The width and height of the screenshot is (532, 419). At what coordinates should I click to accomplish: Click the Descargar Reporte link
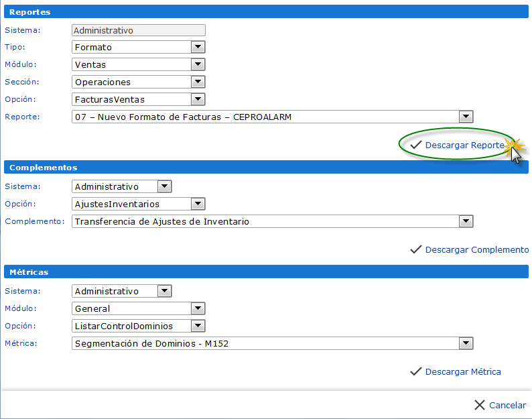pyautogui.click(x=464, y=145)
